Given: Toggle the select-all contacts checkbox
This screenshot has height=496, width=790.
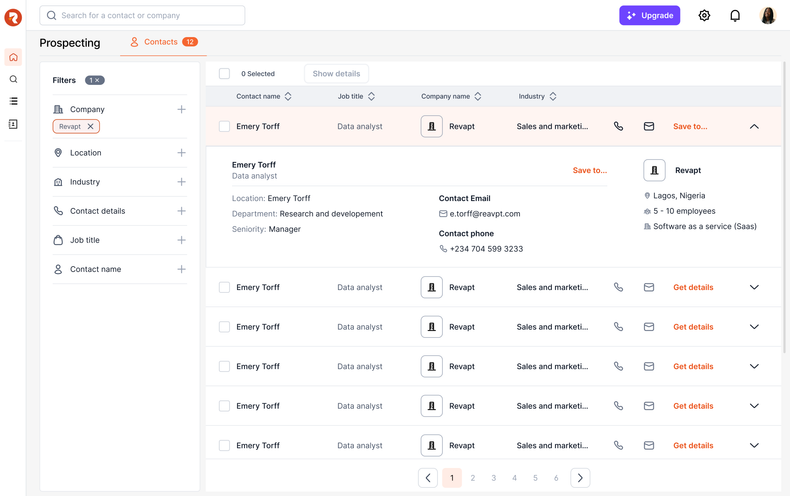Looking at the screenshot, I should point(224,74).
